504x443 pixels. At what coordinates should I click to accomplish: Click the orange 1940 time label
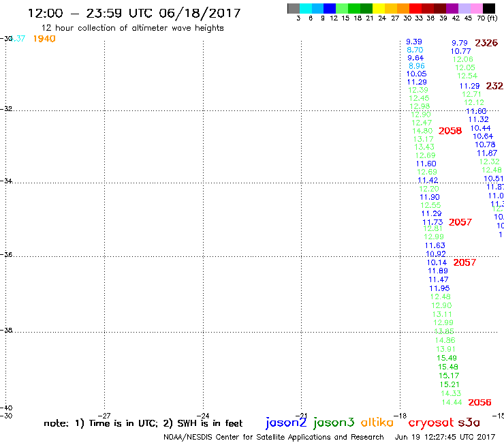pos(44,39)
